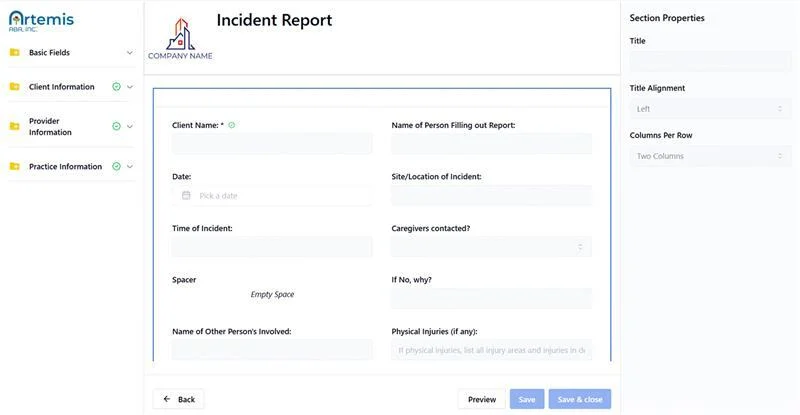Click green check icon next to Client Name
This screenshot has width=800, height=415.
(x=232, y=125)
